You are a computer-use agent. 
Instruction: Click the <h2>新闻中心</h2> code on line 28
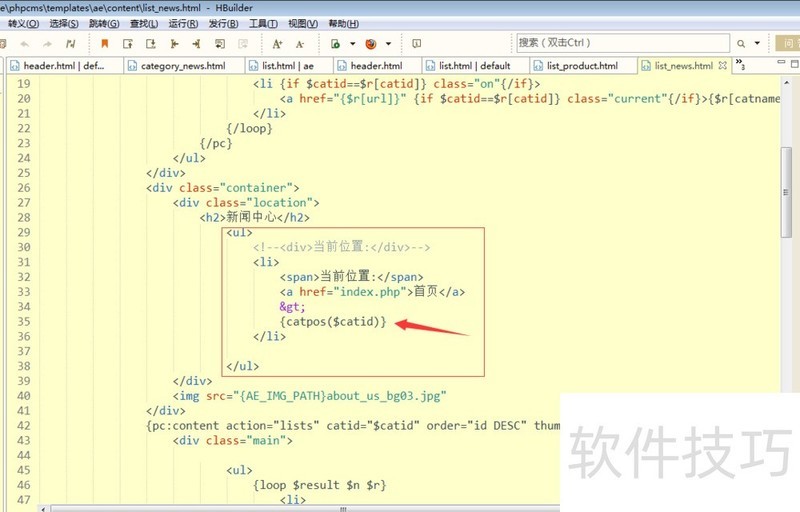(255, 218)
